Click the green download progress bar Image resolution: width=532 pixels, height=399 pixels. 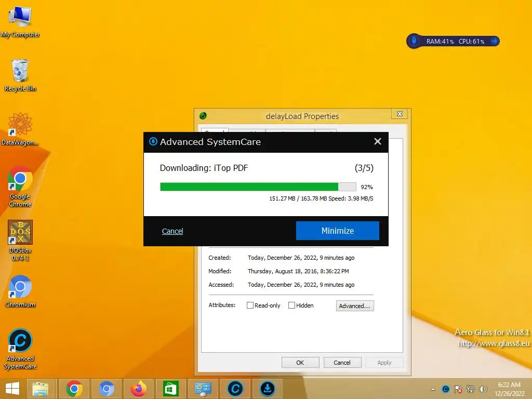click(258, 187)
